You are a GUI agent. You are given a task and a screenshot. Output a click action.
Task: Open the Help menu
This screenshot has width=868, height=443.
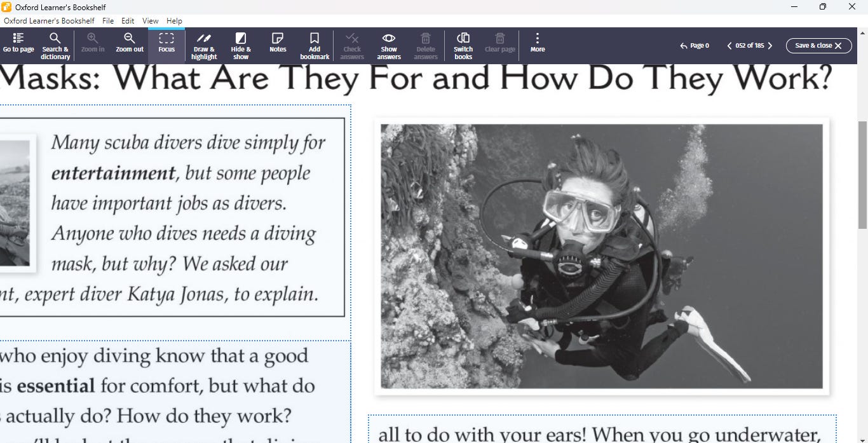pos(174,21)
